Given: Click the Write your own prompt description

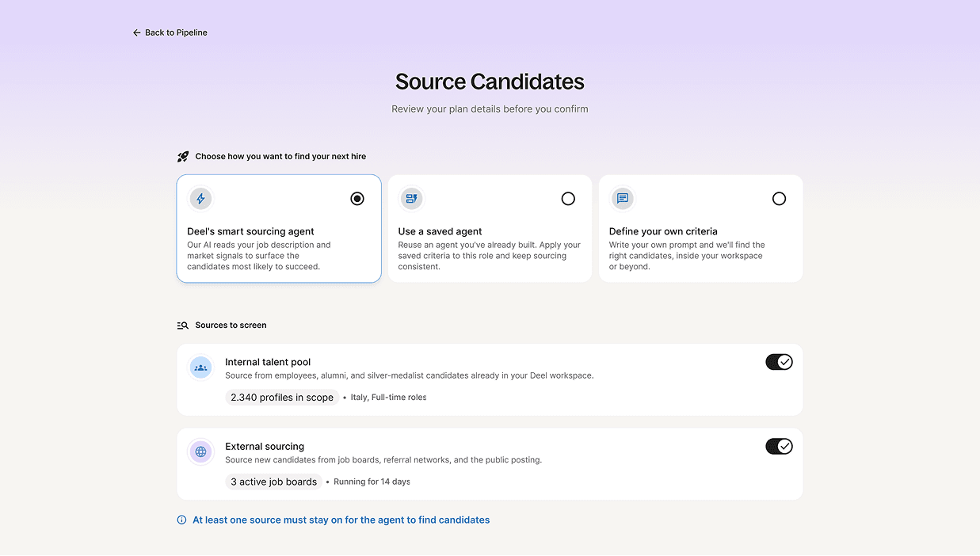Looking at the screenshot, I should click(687, 256).
